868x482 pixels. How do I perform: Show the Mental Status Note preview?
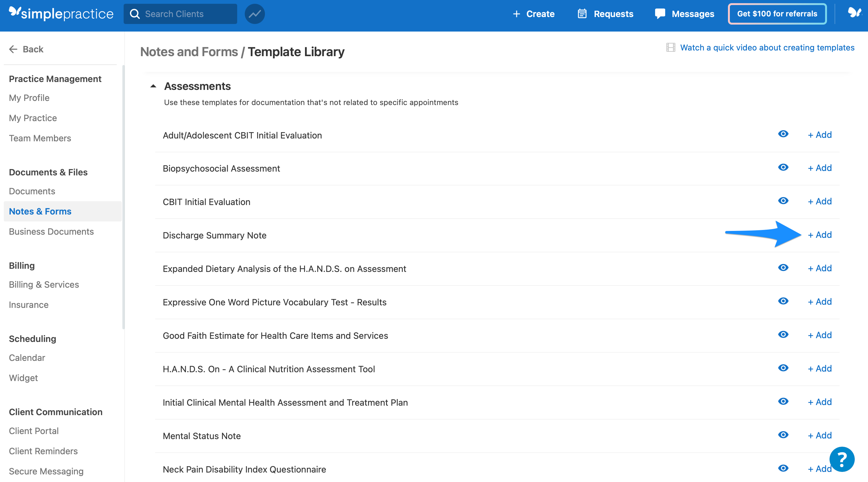pyautogui.click(x=783, y=435)
